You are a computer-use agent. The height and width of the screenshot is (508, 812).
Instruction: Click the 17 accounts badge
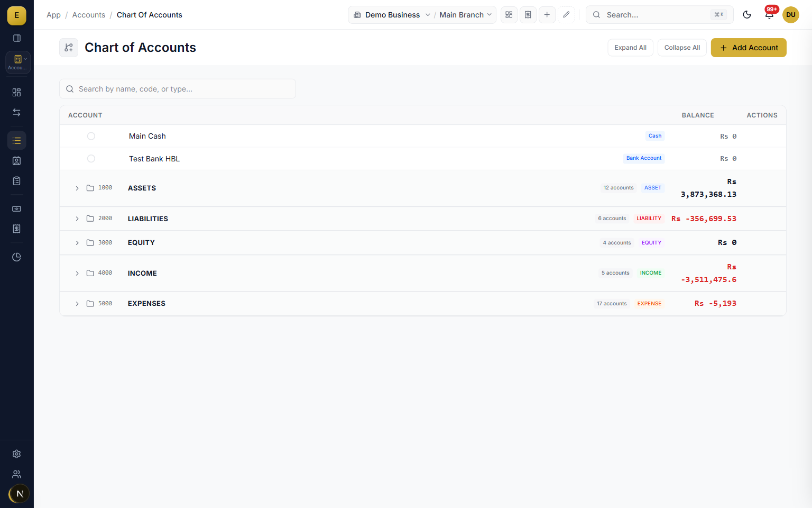[x=612, y=304]
